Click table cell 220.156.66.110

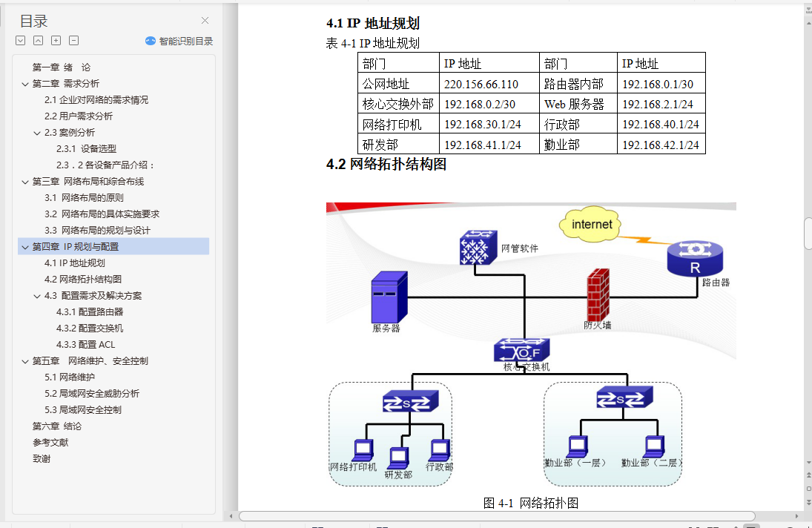click(x=489, y=84)
